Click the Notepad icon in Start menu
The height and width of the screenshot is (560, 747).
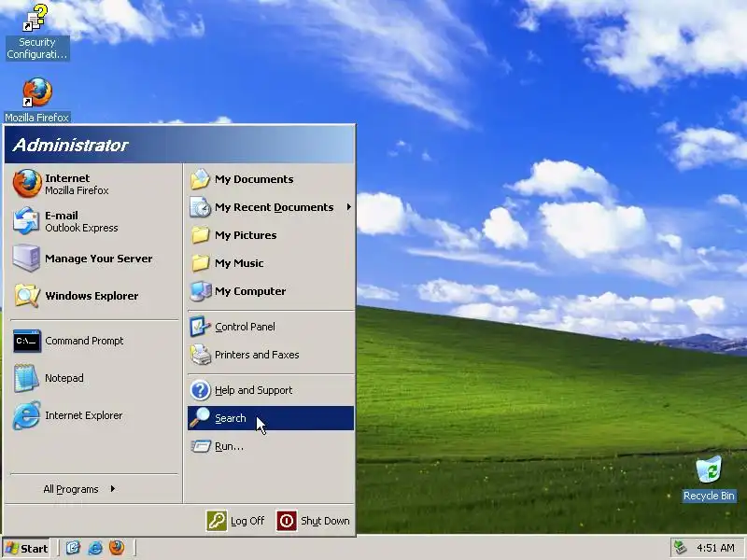pyautogui.click(x=26, y=378)
